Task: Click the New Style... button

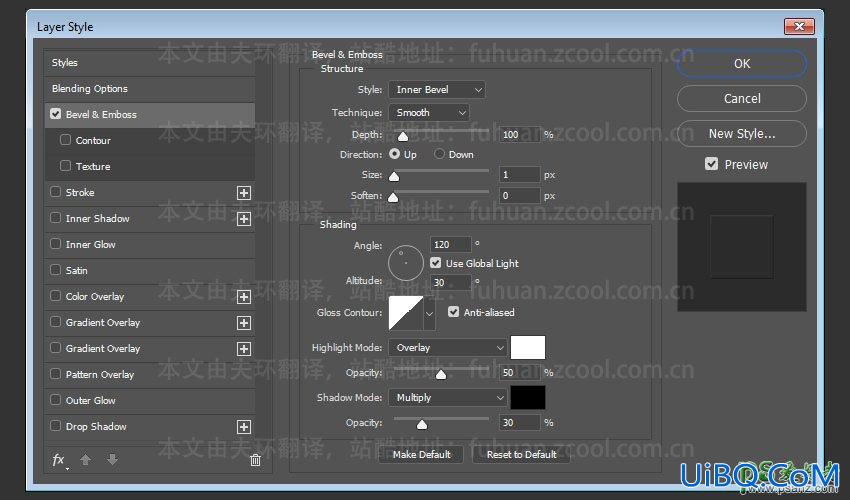Action: (x=742, y=133)
